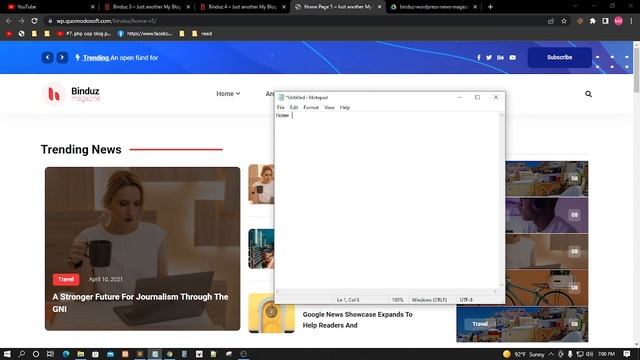The width and height of the screenshot is (640, 360).
Task: Open the share page icon in address bar
Action: point(551,21)
